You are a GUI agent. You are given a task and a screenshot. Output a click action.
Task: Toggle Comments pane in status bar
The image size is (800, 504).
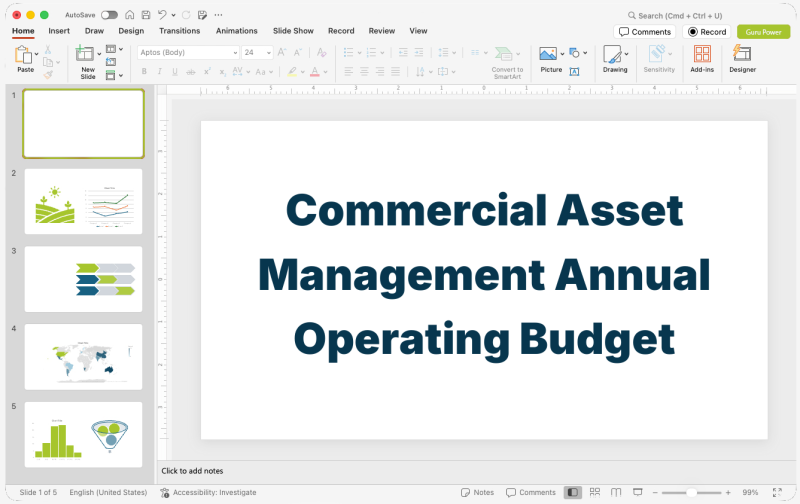pos(531,492)
